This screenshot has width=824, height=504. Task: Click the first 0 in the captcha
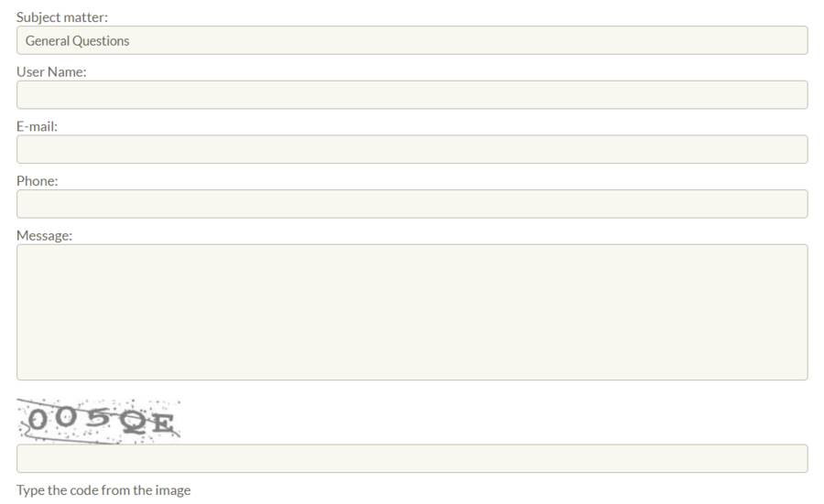point(38,420)
